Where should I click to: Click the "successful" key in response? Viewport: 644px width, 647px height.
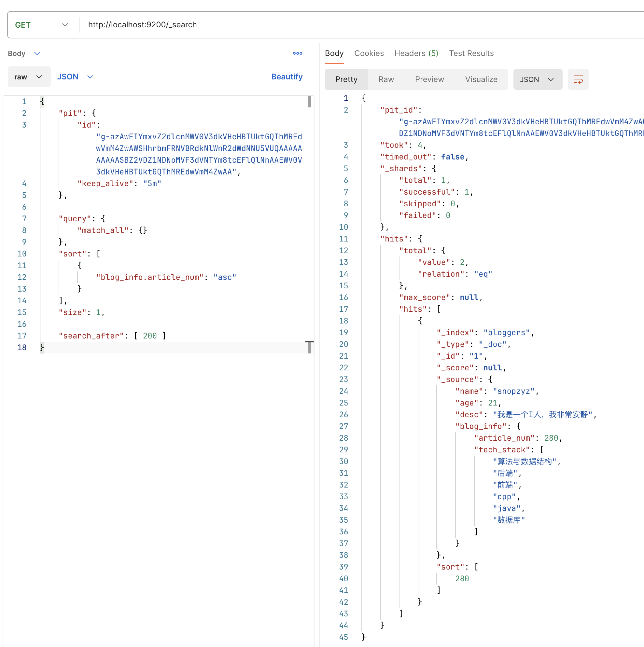tap(427, 192)
